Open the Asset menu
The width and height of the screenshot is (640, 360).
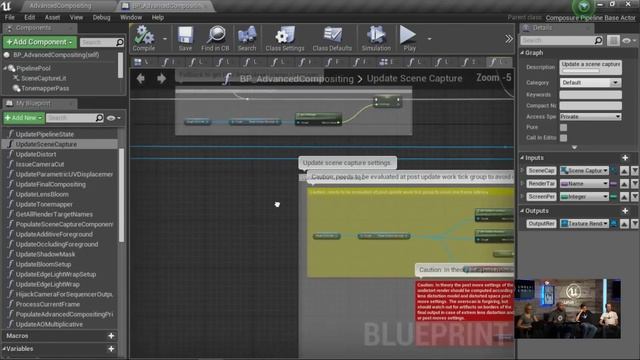[x=52, y=18]
